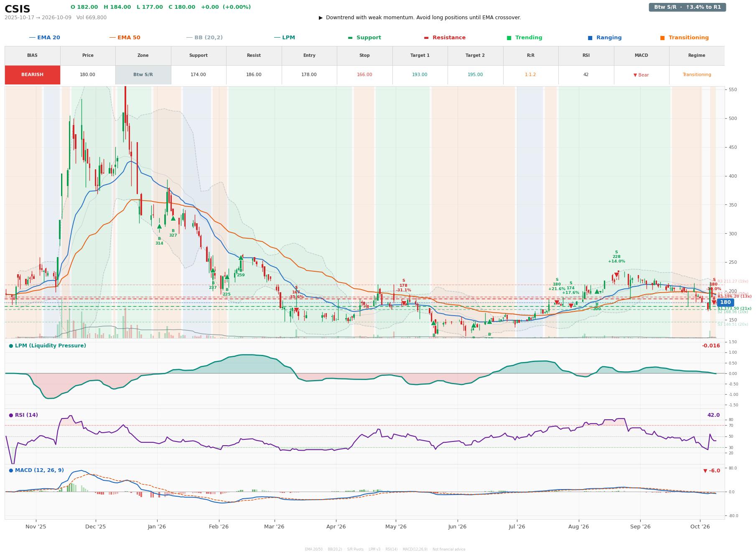Click the green Trending legend square
The image size is (756, 556).
point(509,38)
